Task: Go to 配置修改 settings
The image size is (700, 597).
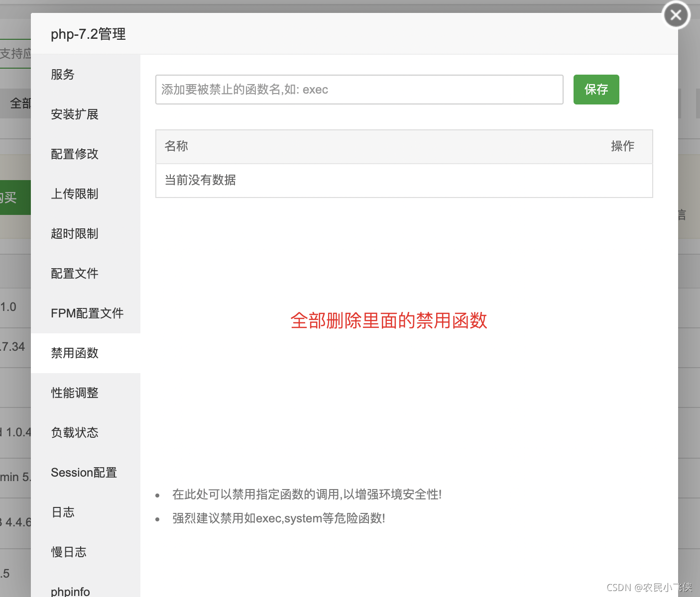Action: point(86,154)
